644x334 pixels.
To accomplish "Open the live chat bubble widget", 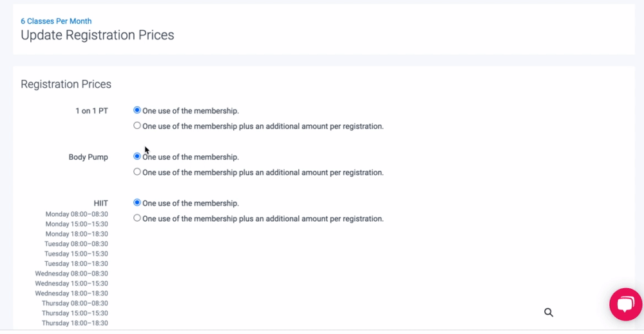I will click(x=625, y=304).
